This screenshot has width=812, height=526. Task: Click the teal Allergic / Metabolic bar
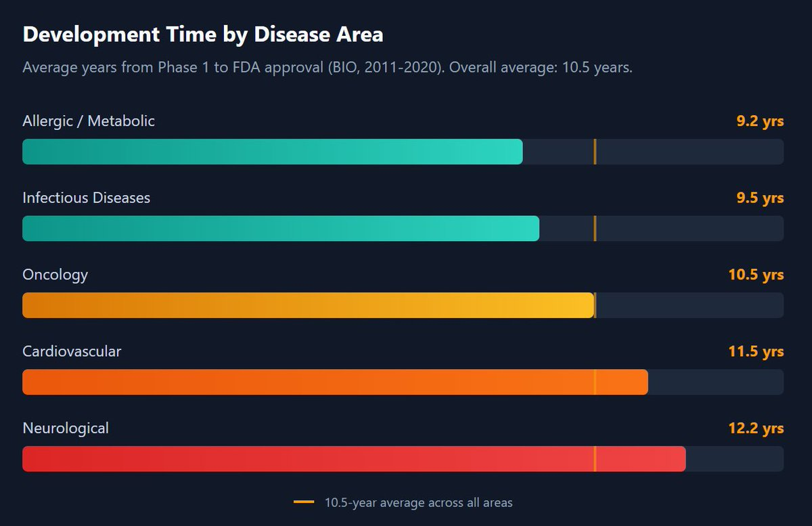[272, 152]
